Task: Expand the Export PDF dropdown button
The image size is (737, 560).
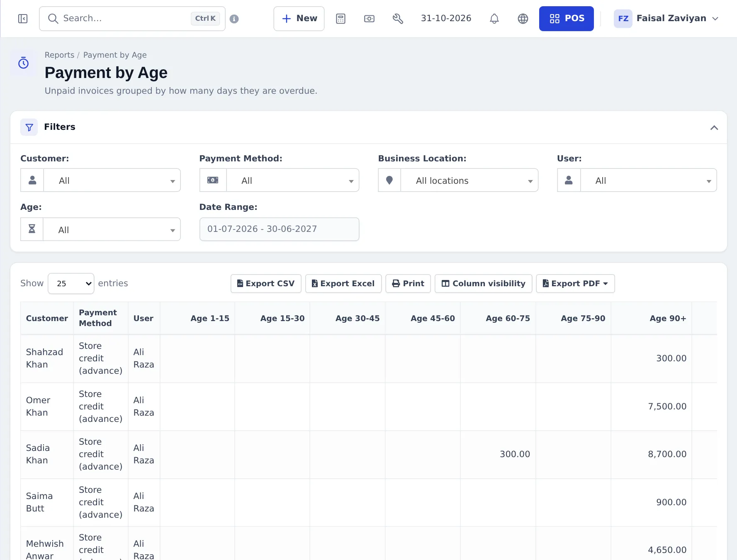Action: (575, 283)
